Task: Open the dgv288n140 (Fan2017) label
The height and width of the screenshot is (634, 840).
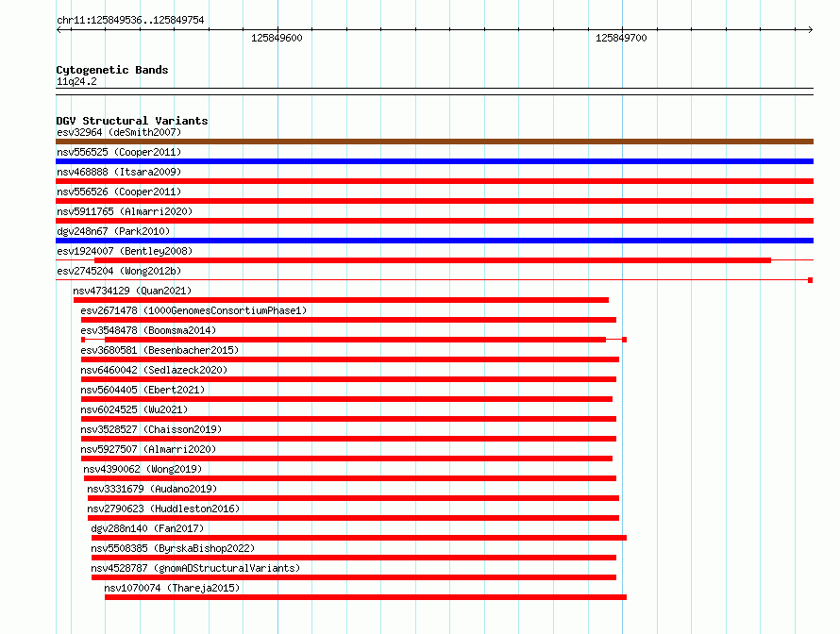Action: pyautogui.click(x=147, y=528)
